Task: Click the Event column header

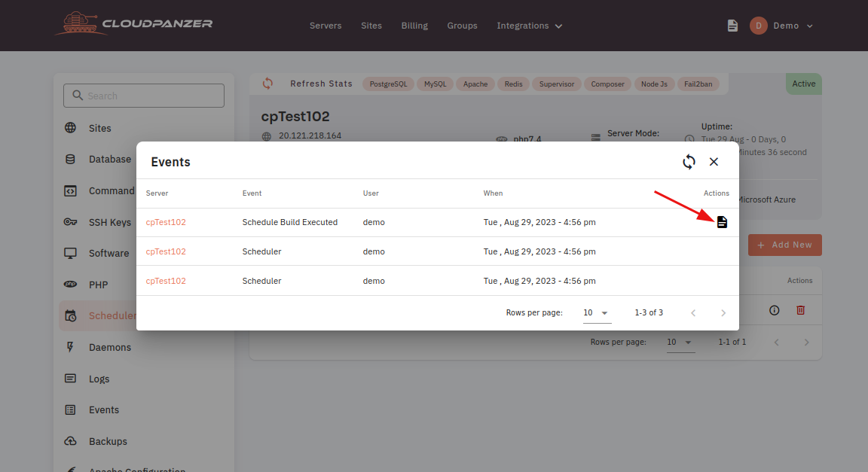Action: click(252, 193)
